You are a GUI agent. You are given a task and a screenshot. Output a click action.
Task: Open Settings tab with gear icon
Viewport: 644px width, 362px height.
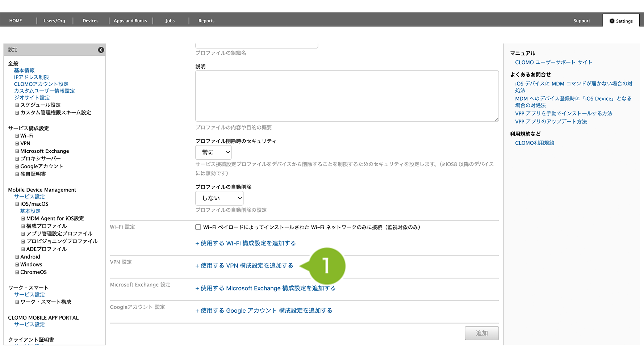pos(621,21)
